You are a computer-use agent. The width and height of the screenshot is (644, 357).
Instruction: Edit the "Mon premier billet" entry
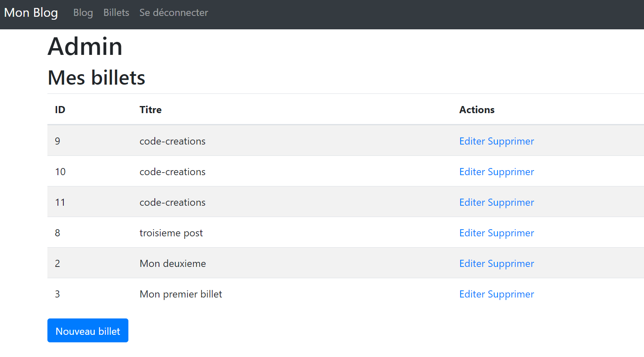coord(472,294)
